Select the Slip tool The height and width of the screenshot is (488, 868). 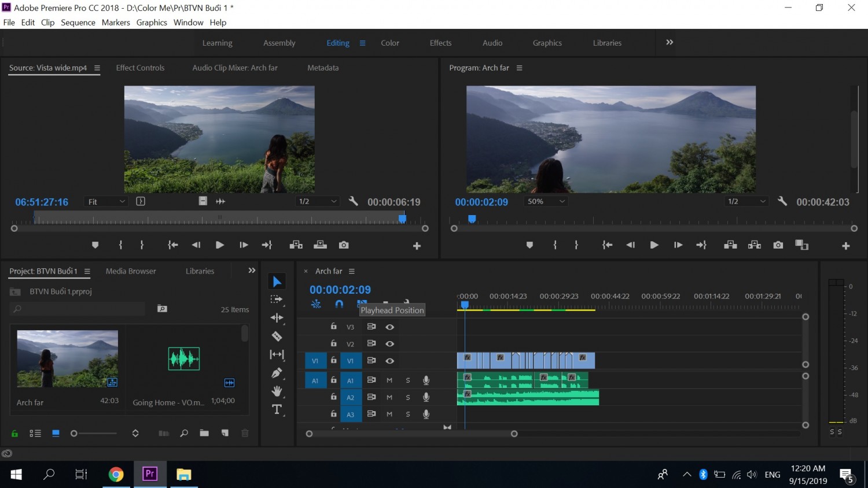pos(277,354)
